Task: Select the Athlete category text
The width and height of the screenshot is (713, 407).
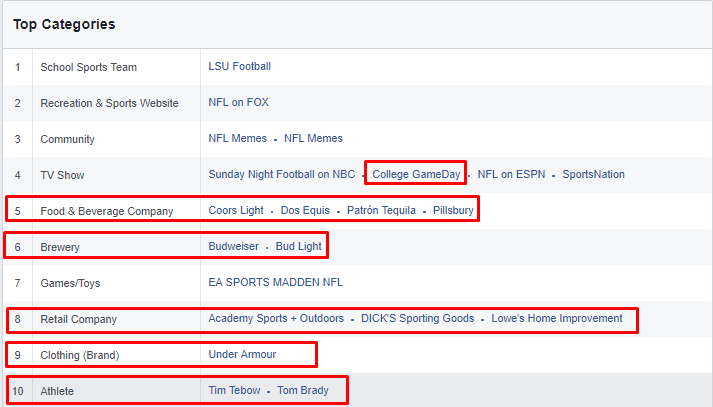Action: [x=57, y=391]
